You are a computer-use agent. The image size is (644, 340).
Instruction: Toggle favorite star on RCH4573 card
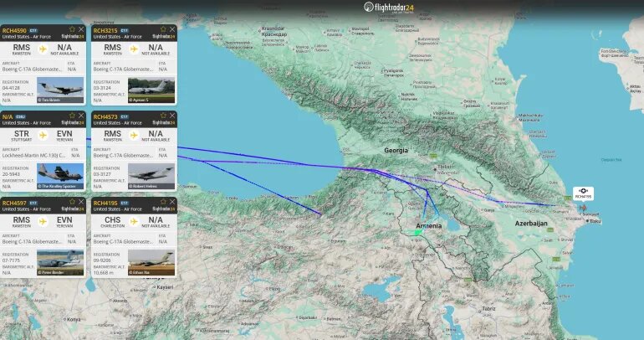tap(163, 116)
